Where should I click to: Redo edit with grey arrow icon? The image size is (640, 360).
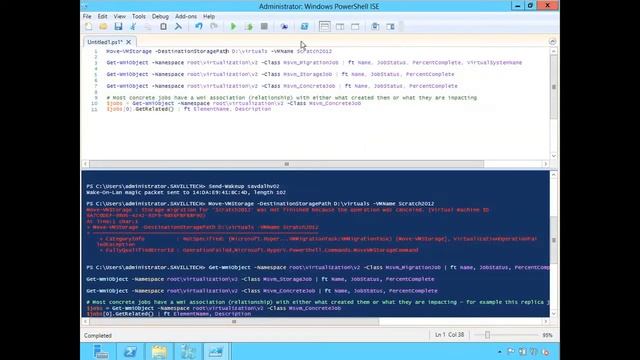(214, 27)
